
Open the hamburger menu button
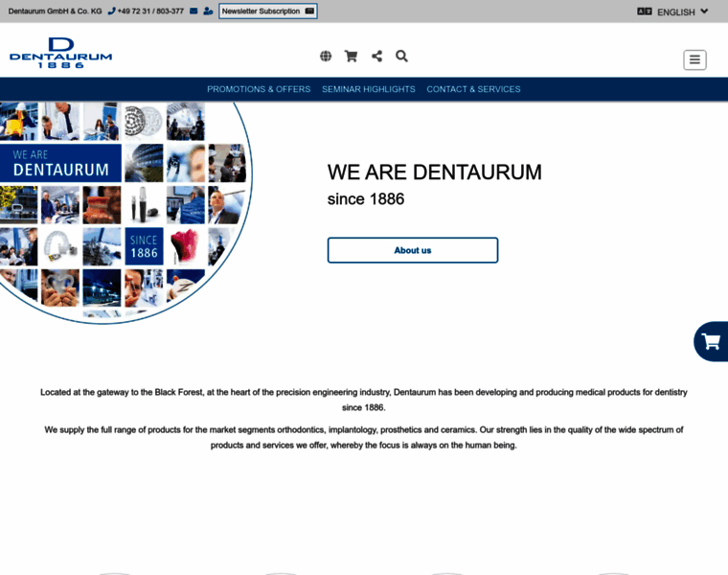694,60
